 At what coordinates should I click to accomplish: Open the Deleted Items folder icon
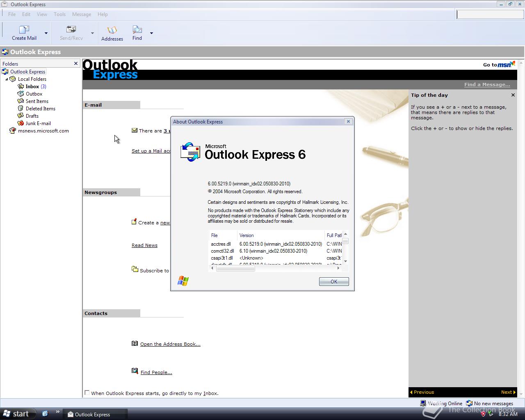21,108
